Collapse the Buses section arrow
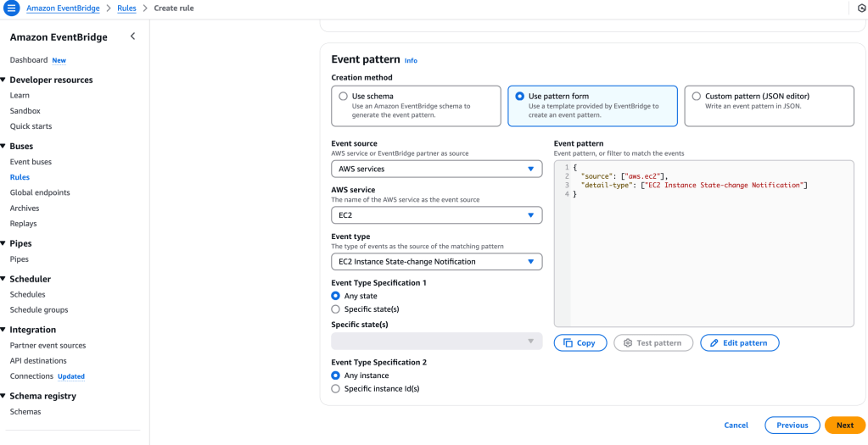This screenshot has height=445, width=868. (x=4, y=147)
